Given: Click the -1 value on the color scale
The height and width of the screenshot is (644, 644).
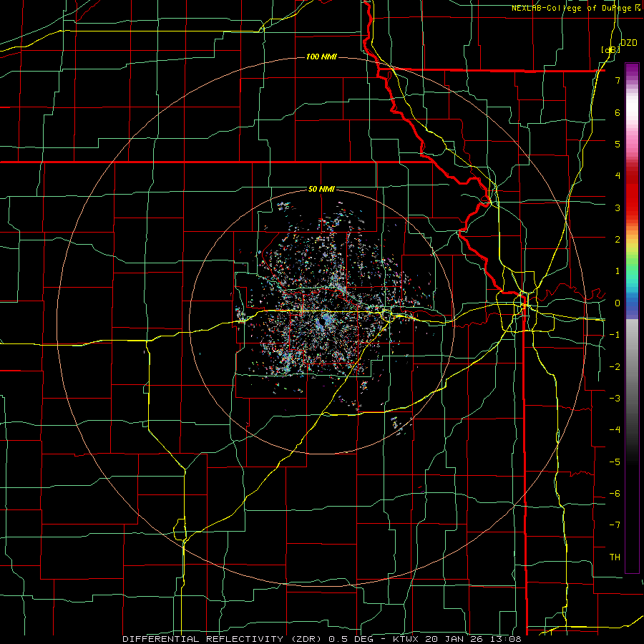Looking at the screenshot, I should (615, 335).
